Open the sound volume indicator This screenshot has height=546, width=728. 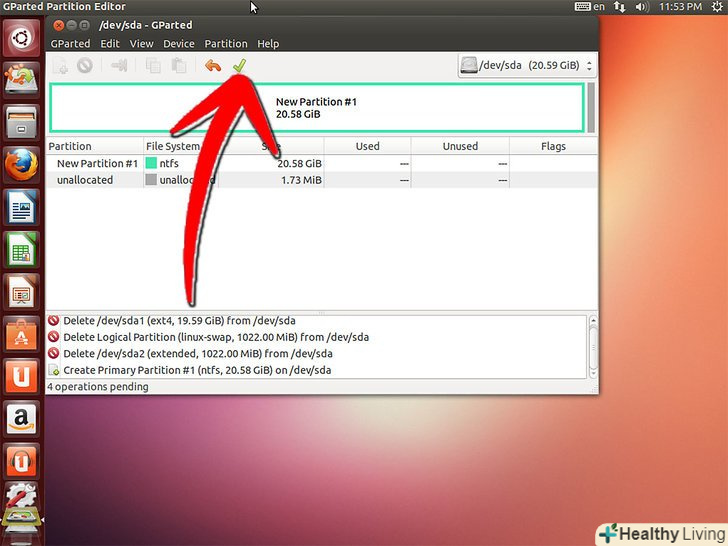coord(642,6)
